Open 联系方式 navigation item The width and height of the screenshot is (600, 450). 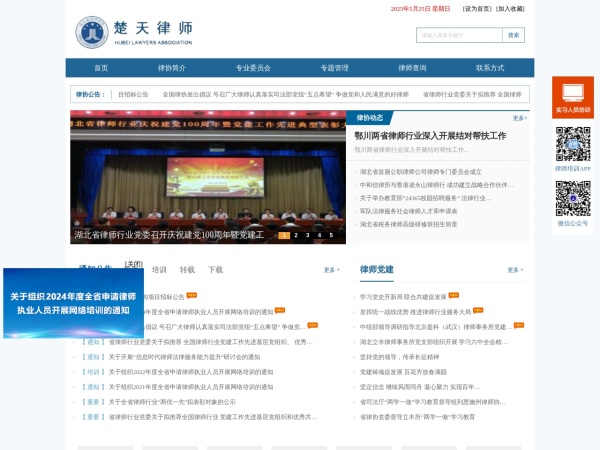(490, 68)
